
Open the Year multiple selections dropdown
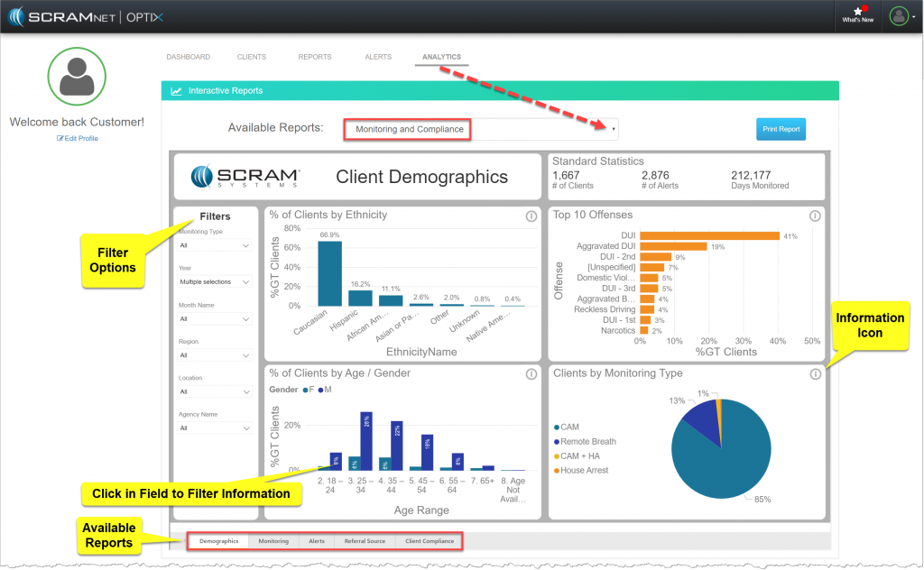pyautogui.click(x=214, y=282)
